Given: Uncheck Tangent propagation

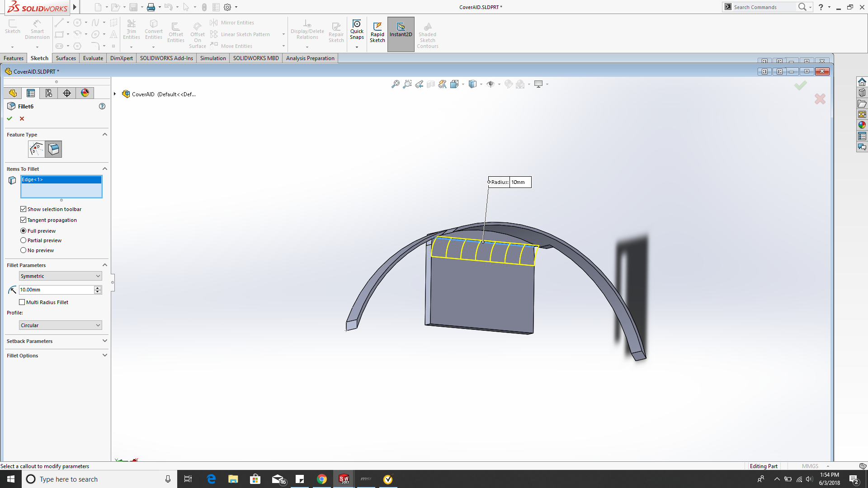Looking at the screenshot, I should (23, 220).
